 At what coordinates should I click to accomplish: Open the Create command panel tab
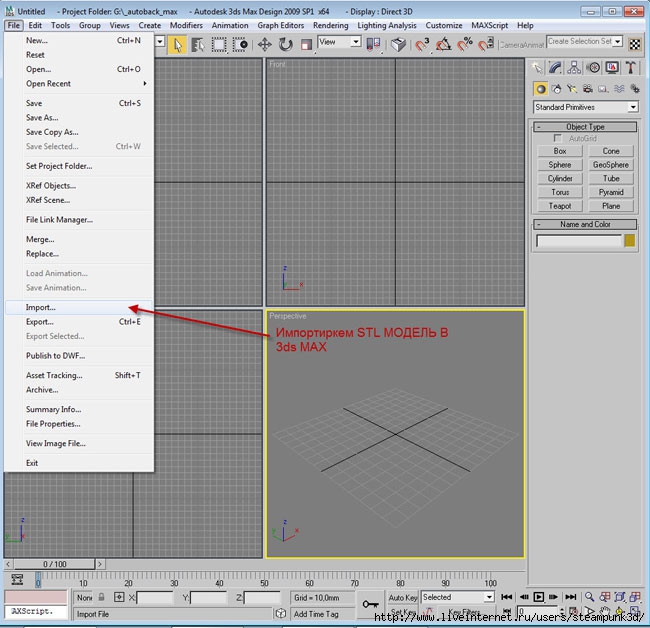[x=537, y=67]
